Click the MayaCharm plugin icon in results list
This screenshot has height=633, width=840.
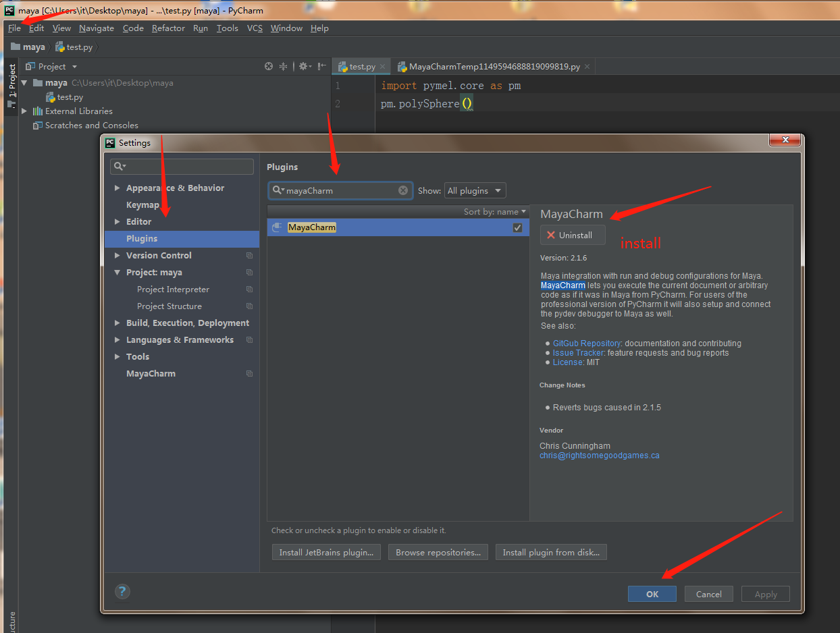[x=277, y=227]
